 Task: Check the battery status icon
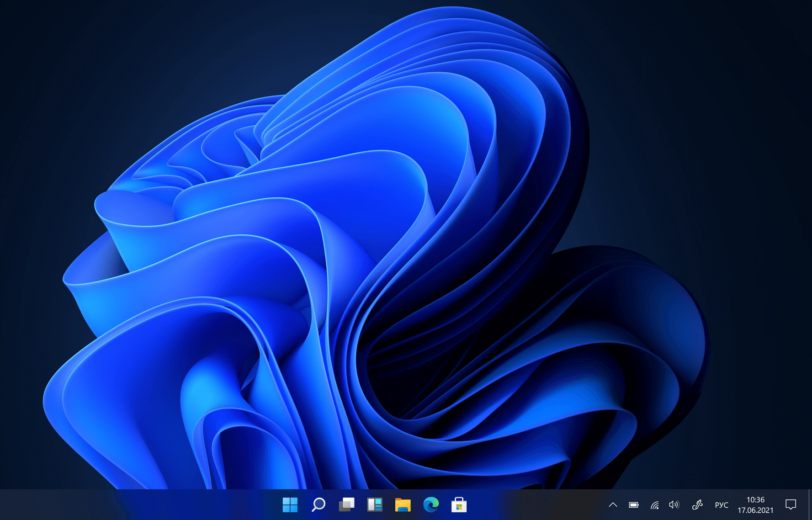pyautogui.click(x=634, y=505)
